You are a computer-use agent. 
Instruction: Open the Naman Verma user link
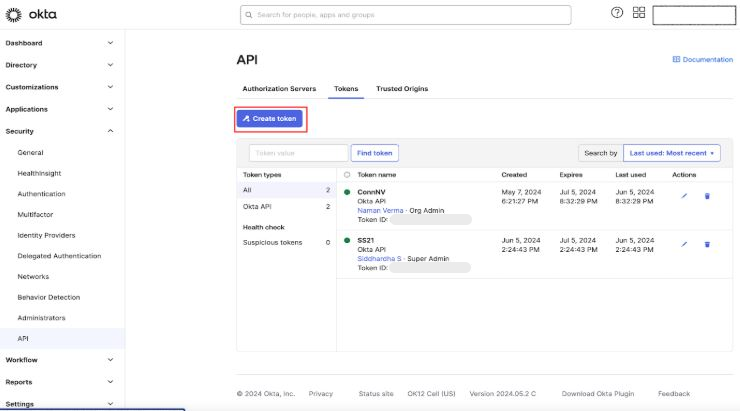[380, 210]
